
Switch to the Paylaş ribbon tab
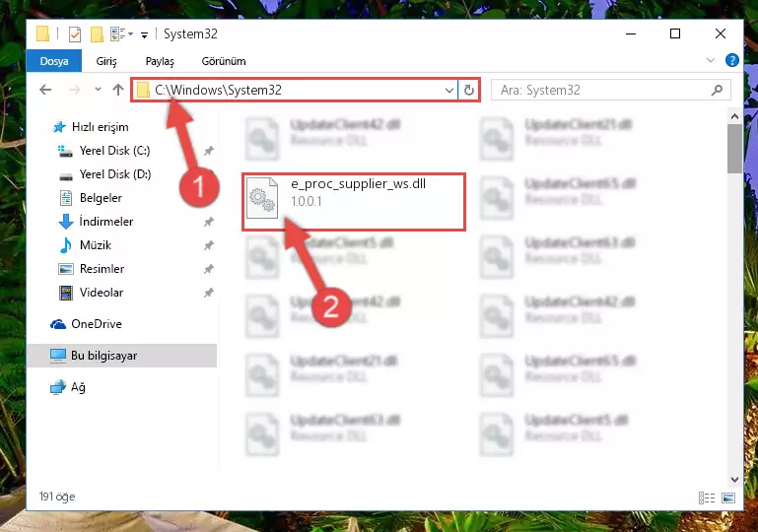tap(160, 61)
